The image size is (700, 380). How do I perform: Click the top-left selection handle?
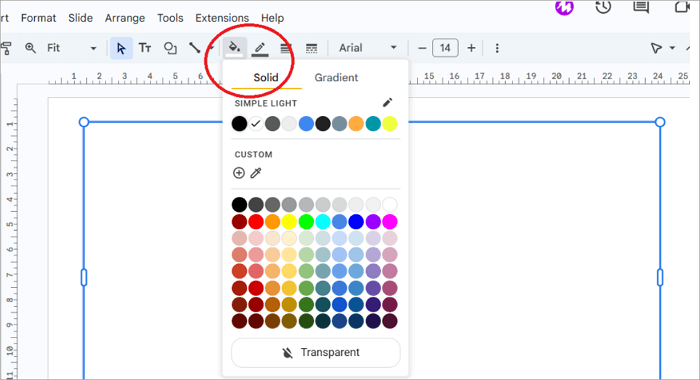(x=84, y=122)
